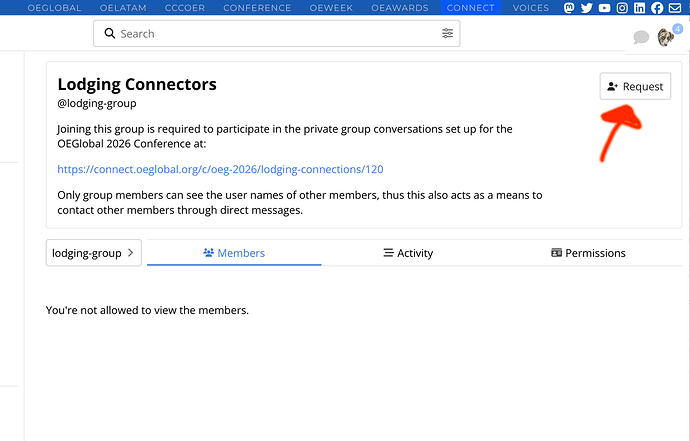Open the Twitter social icon
This screenshot has width=690, height=441.
pyautogui.click(x=587, y=7)
